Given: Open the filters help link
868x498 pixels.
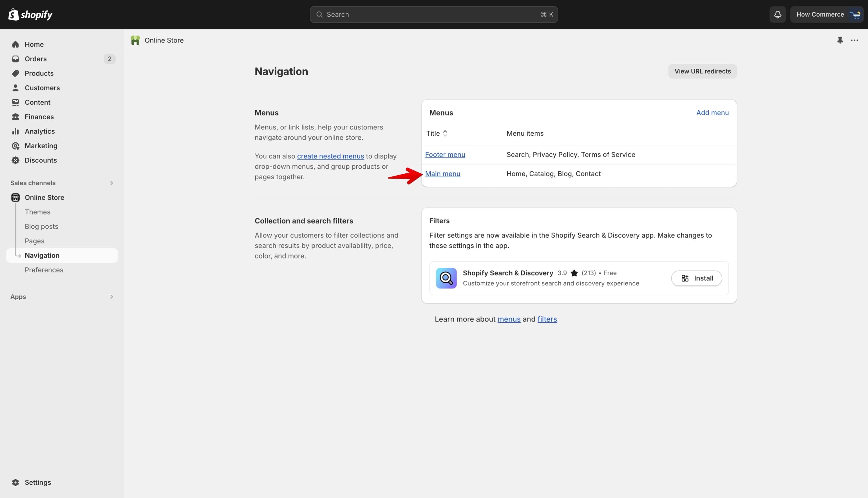Looking at the screenshot, I should pyautogui.click(x=547, y=319).
